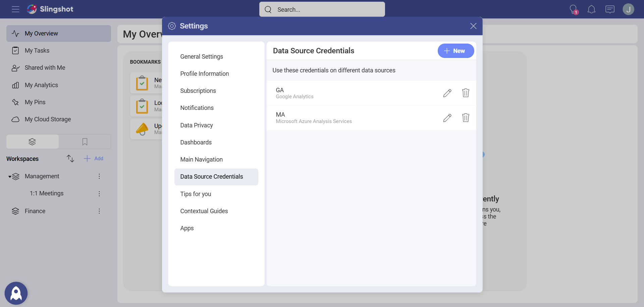Viewport: 644px width, 307px height.
Task: Open the hints lightbulb with notification badge
Action: [x=573, y=9]
